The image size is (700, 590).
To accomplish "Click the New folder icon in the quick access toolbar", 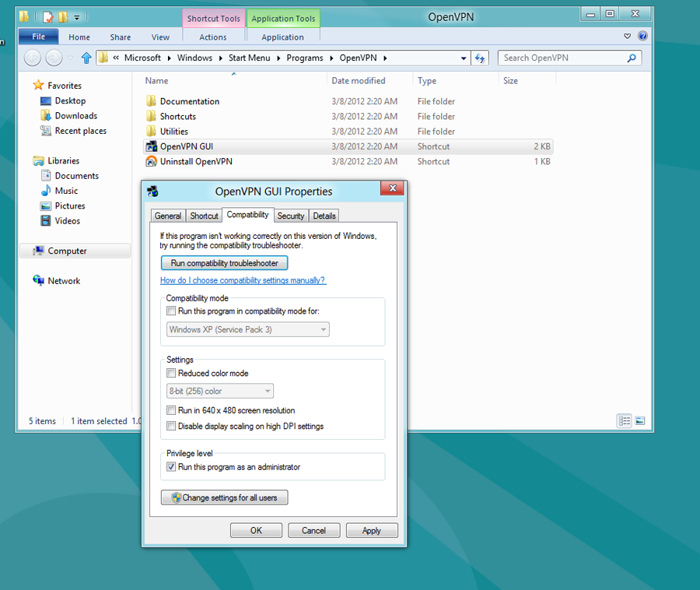I will coord(63,17).
